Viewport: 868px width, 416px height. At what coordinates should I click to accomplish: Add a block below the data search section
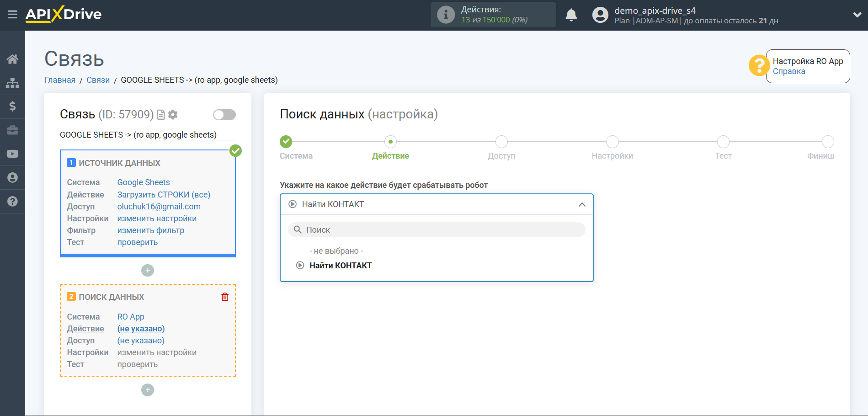[148, 390]
